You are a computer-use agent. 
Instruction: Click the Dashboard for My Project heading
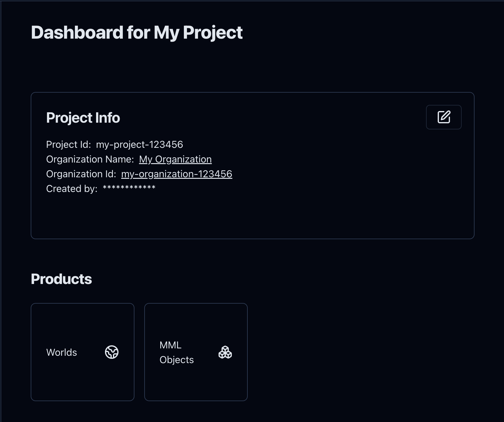pyautogui.click(x=137, y=33)
